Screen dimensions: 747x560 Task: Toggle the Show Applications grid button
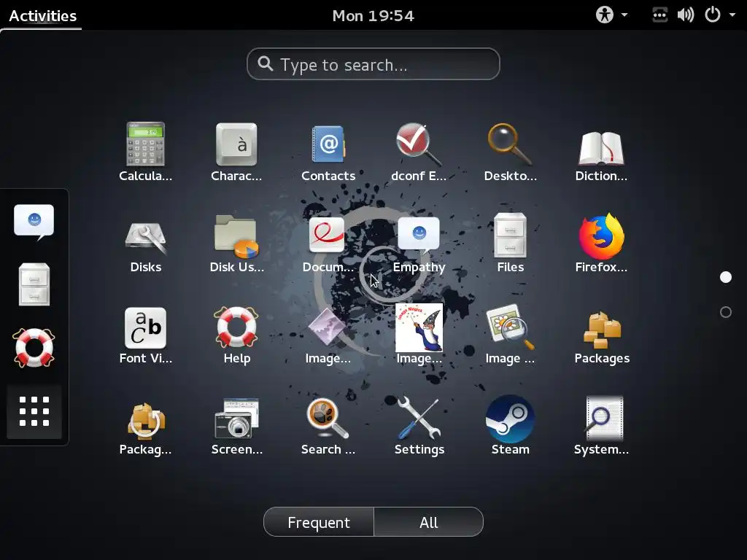(x=34, y=411)
